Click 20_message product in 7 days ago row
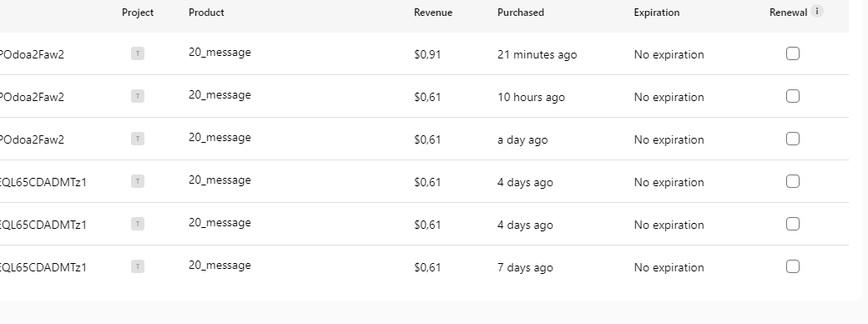868x324 pixels. click(x=220, y=266)
